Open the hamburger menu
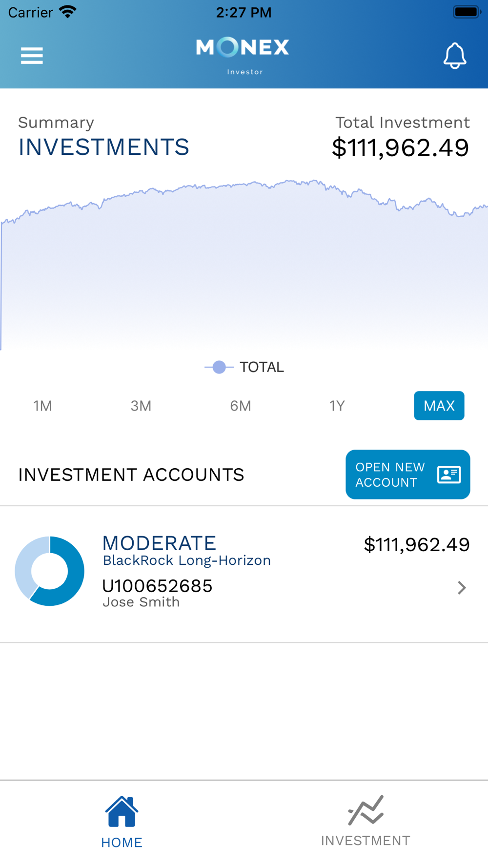The image size is (488, 868). point(32,56)
